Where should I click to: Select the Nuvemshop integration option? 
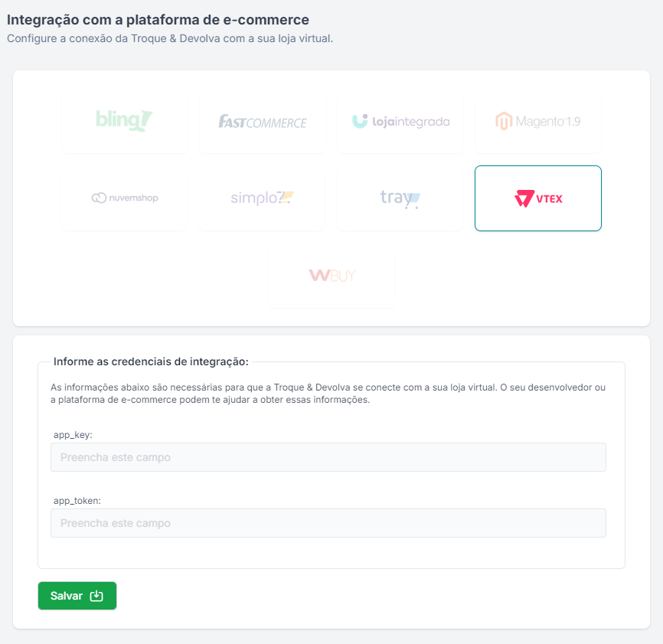124,198
